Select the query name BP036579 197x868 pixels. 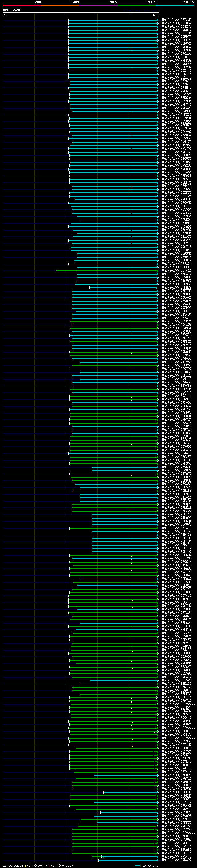(11, 10)
